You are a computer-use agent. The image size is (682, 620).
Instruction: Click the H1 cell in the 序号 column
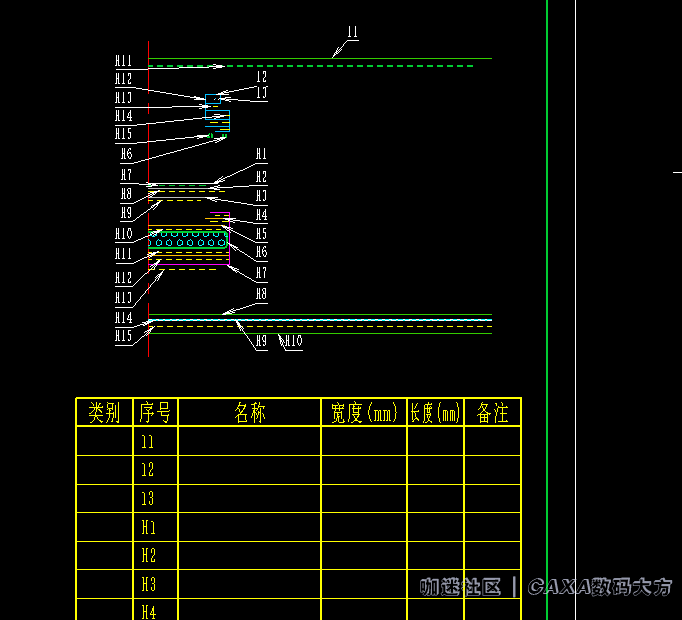(x=155, y=527)
